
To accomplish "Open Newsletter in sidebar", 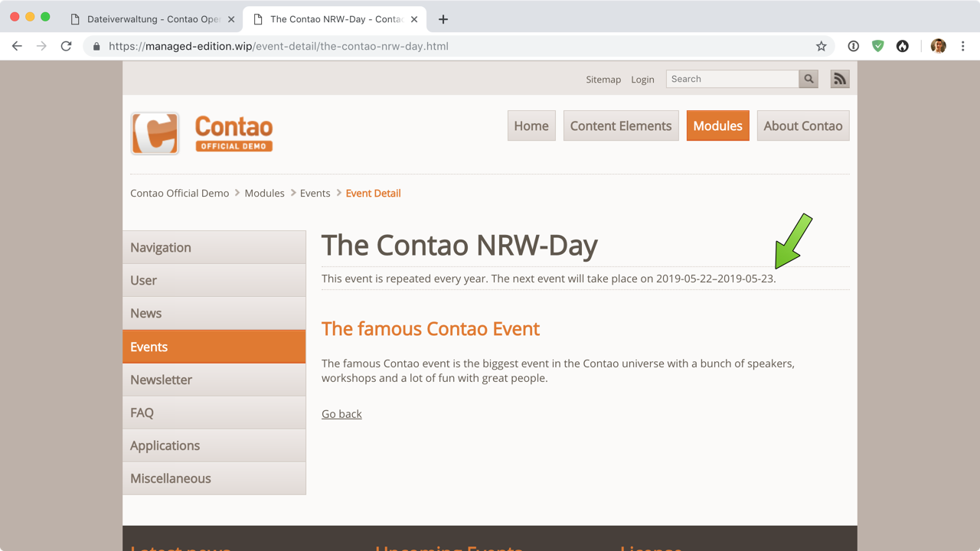I will click(214, 380).
